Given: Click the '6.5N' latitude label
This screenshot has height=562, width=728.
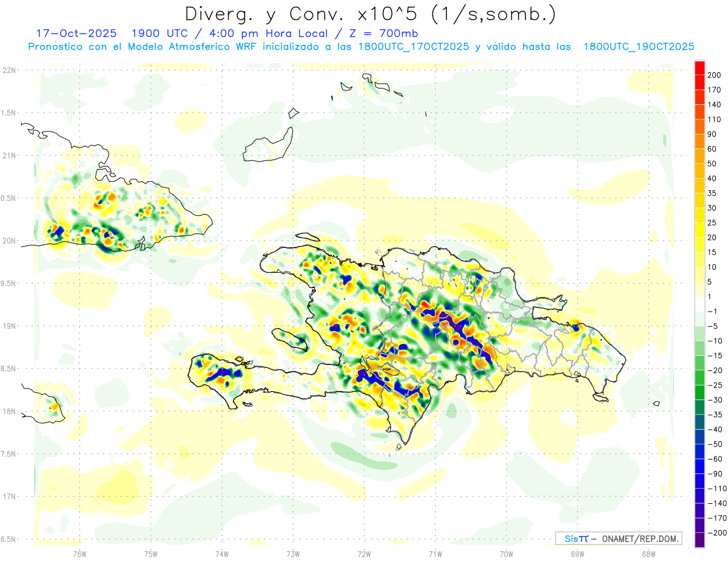Looking at the screenshot, I should [8, 540].
